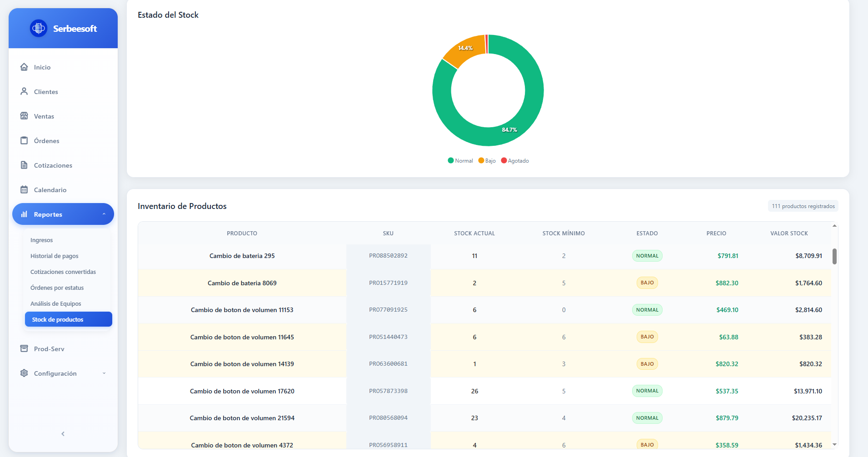Click the Ventas store icon
This screenshot has height=457, width=868.
click(24, 116)
